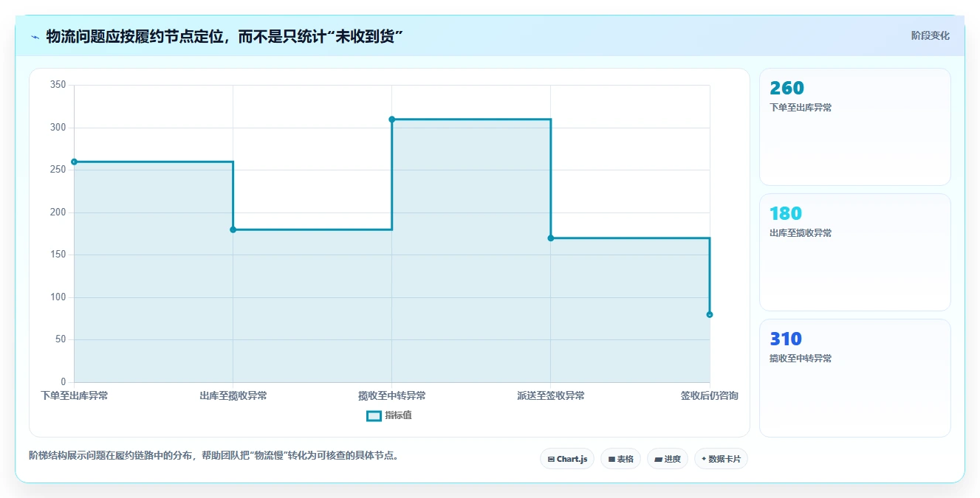Click the y-axis value 200
This screenshot has height=498, width=980.
58,212
